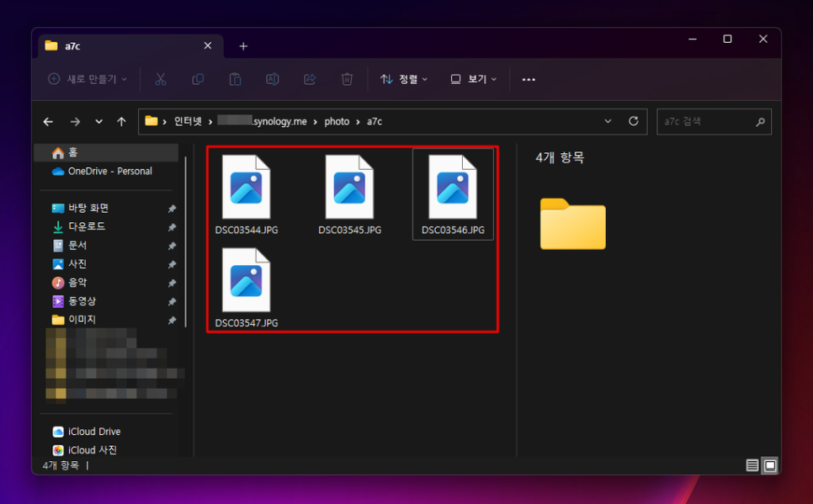Select the a7c tab
813x504 pixels.
point(130,46)
